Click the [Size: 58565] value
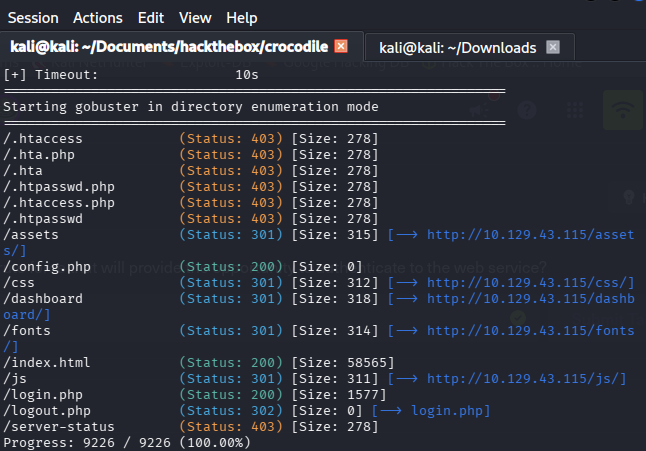Viewport: 646px width, 451px height. (x=343, y=363)
